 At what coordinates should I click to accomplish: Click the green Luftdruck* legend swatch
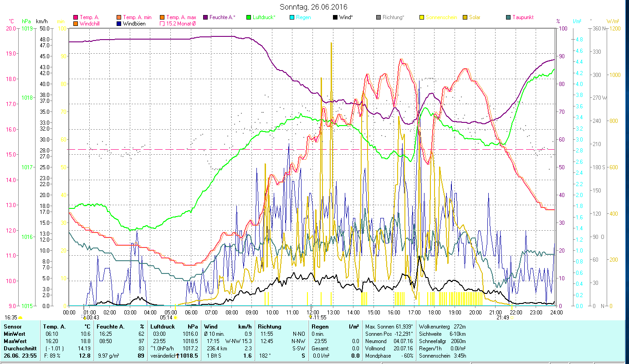[249, 18]
